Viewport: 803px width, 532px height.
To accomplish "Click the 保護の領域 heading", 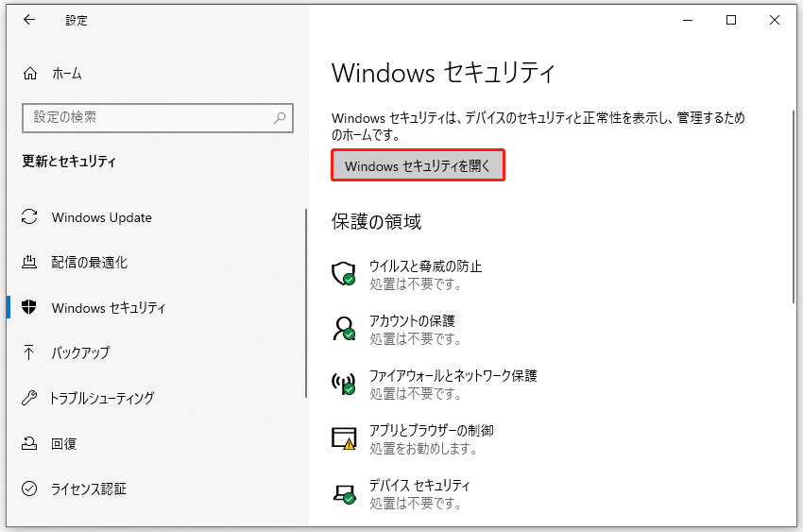I will (376, 222).
